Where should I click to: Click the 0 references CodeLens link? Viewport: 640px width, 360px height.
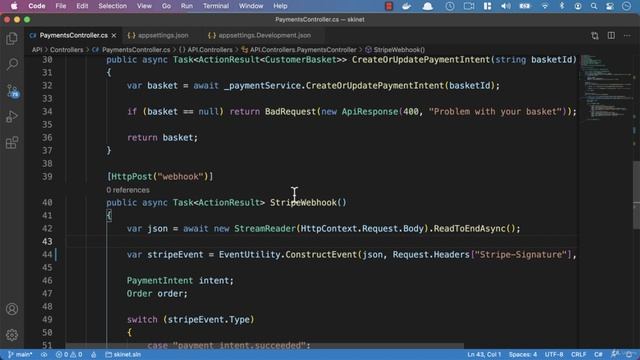[x=128, y=190]
